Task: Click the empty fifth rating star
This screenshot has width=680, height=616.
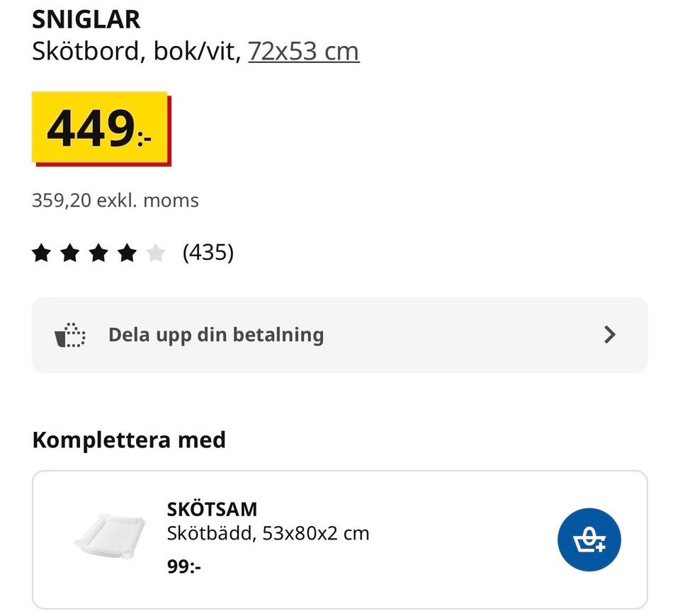Action: click(155, 253)
